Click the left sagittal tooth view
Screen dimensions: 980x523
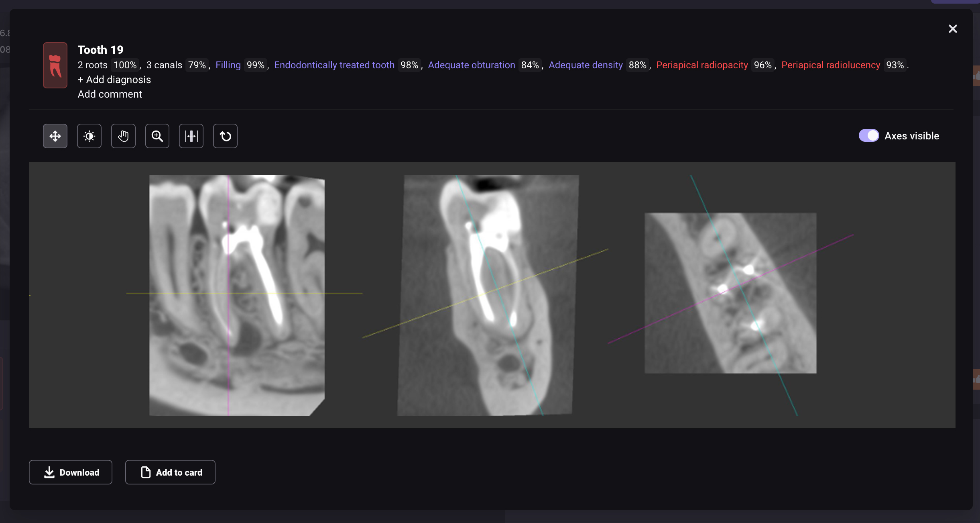[237, 295]
